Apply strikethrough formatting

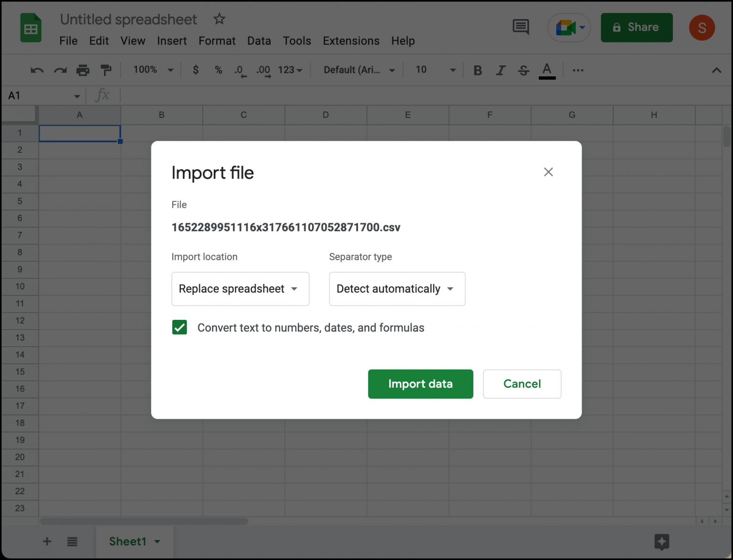[x=524, y=70]
